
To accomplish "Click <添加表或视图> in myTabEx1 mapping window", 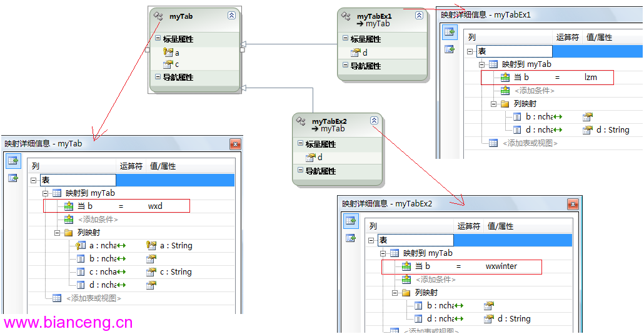I will point(530,143).
